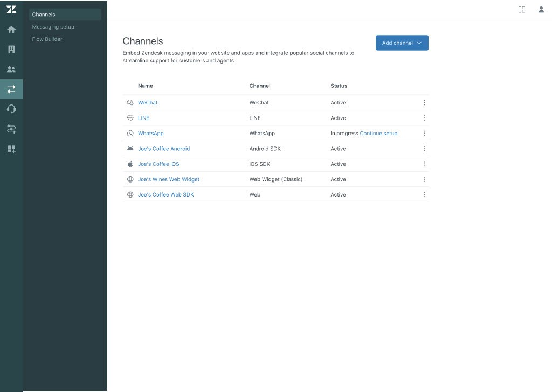Open Joe's Coffee Web SDK link
This screenshot has width=552, height=392.
click(166, 195)
